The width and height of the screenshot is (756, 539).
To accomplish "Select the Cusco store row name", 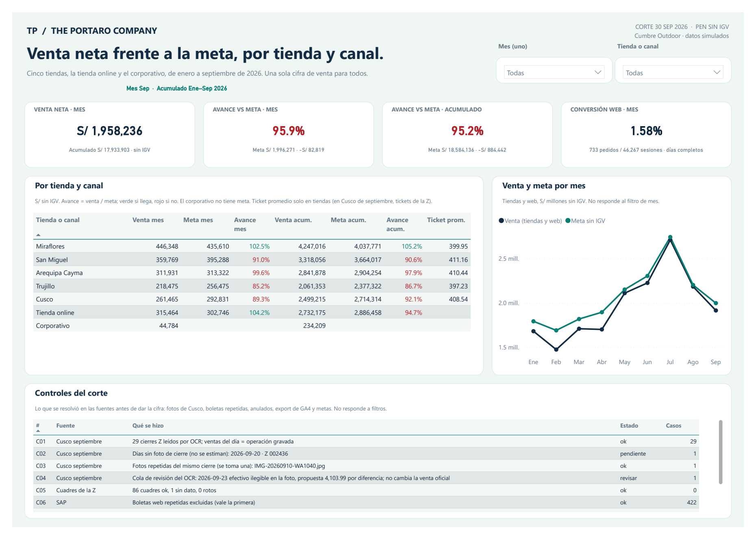I will click(x=44, y=299).
